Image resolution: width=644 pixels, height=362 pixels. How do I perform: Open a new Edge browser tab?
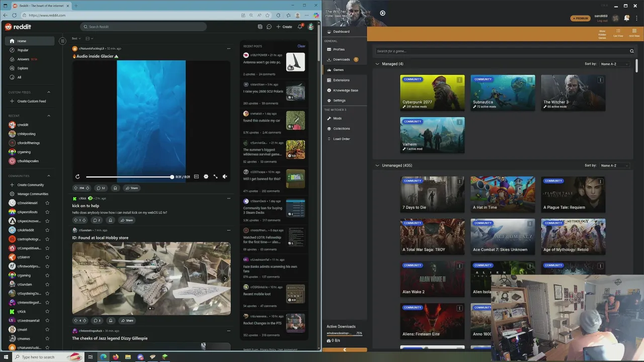[75, 6]
